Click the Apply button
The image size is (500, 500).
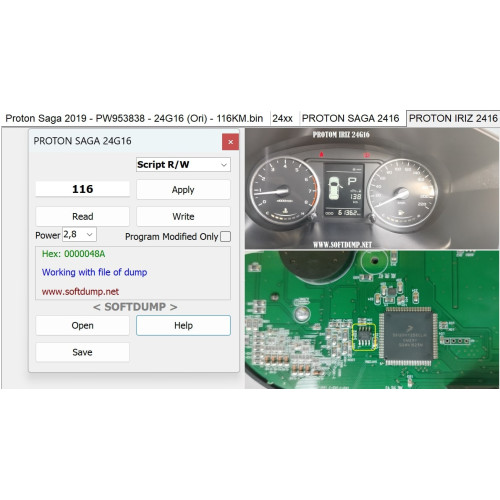click(x=183, y=190)
